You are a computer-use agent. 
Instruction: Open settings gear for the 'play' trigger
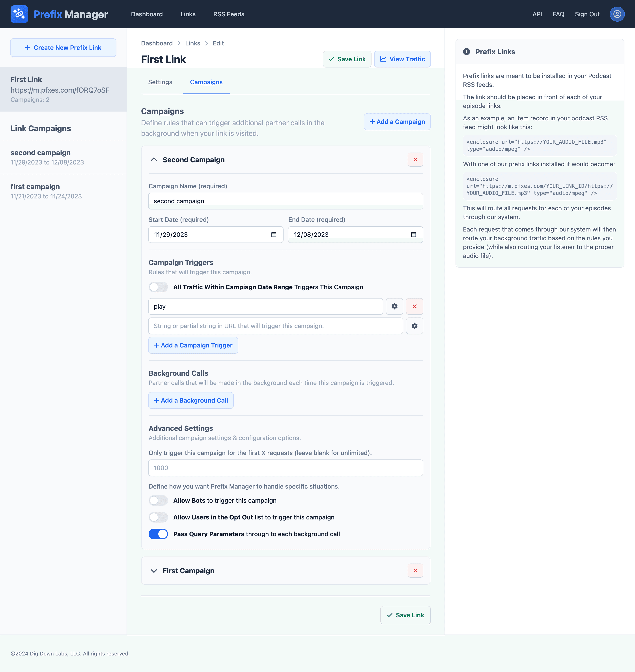pyautogui.click(x=394, y=306)
